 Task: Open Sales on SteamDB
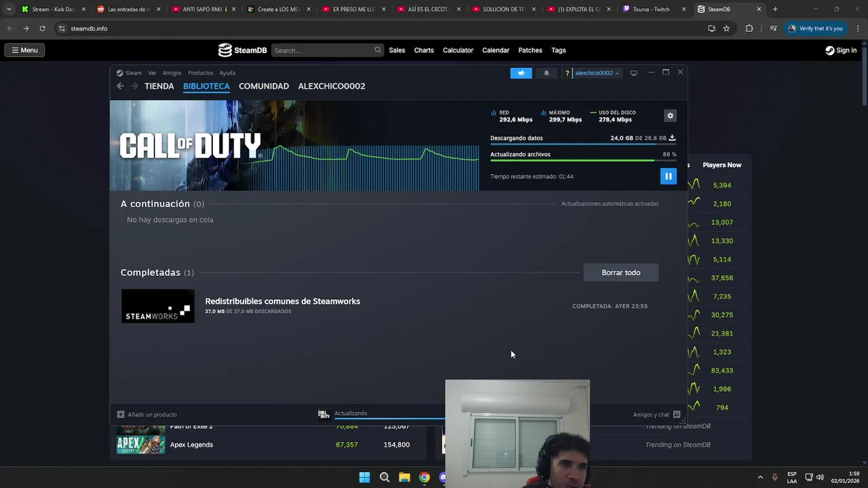point(397,50)
